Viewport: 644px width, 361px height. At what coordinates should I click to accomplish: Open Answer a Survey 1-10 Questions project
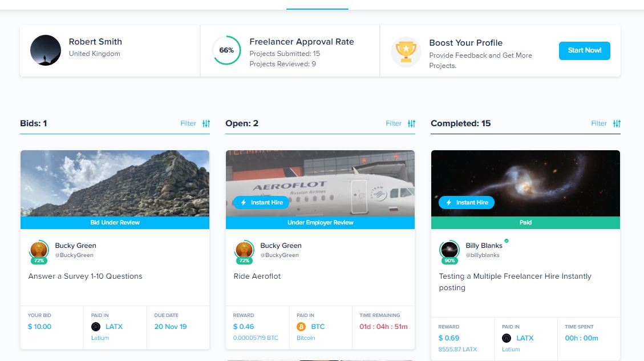86,276
